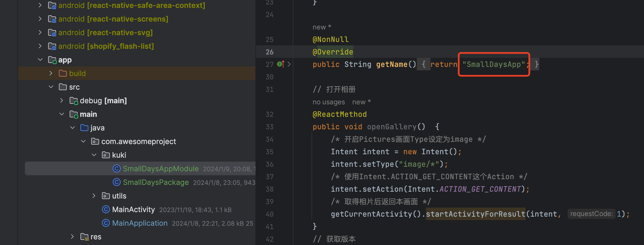
Task: Click line number 33 in gutter
Action: (270, 127)
